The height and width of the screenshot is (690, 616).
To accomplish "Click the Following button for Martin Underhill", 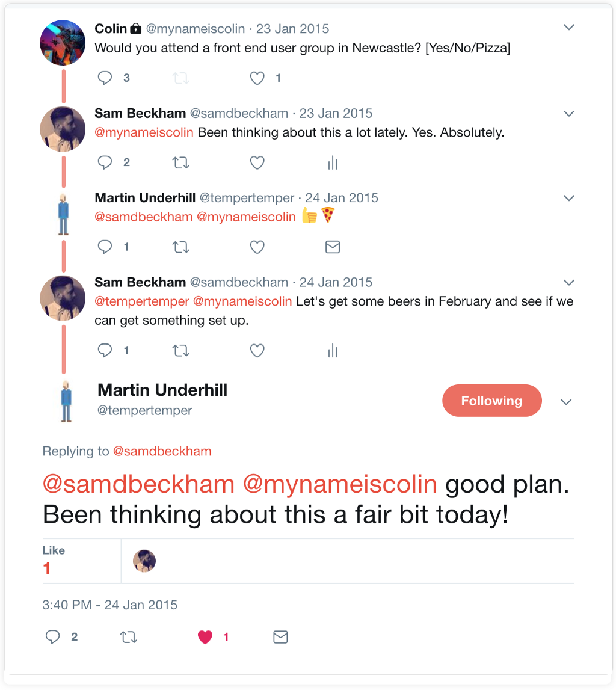I will coord(491,401).
